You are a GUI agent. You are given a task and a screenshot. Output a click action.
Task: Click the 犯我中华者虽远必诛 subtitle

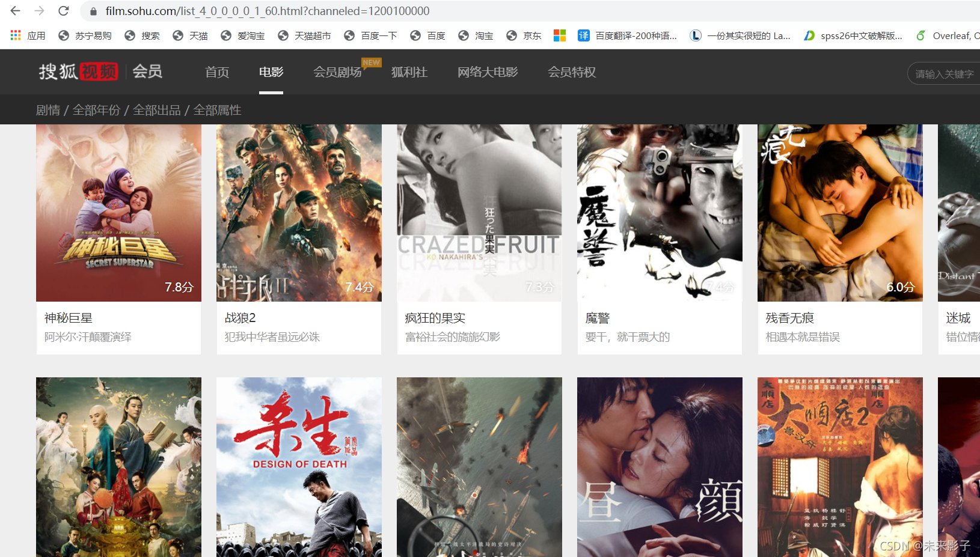click(272, 337)
